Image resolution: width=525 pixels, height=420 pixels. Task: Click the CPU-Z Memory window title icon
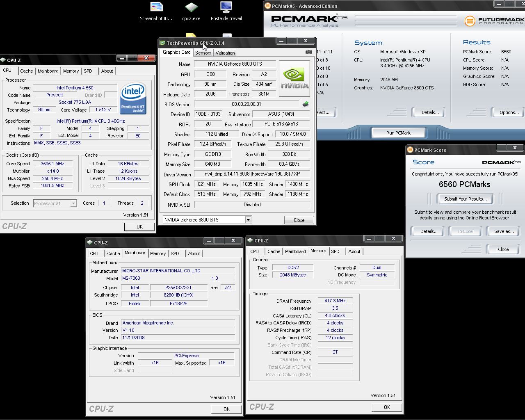[x=250, y=240]
